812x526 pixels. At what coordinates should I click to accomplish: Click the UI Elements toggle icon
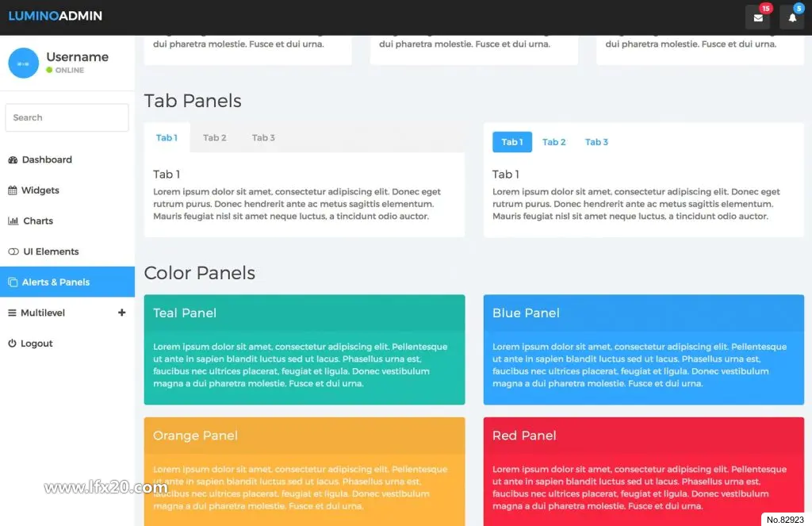(13, 251)
